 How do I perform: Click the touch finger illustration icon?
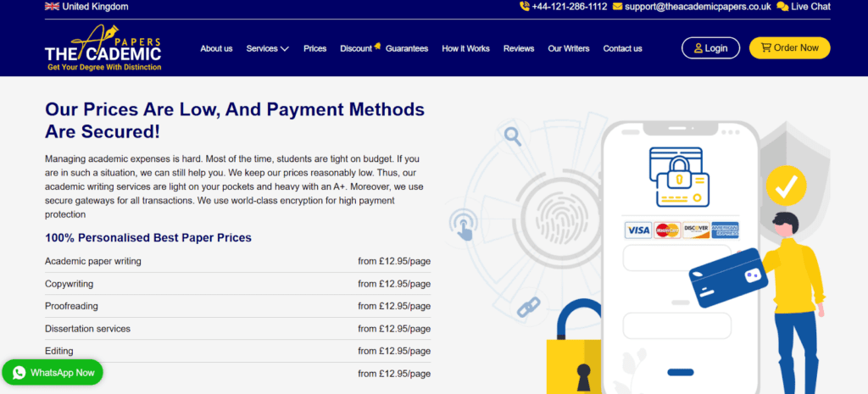coord(462,224)
